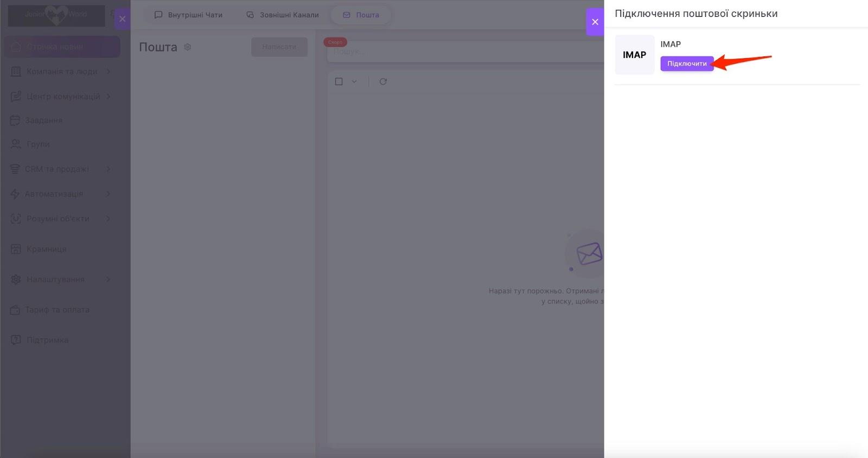Expand Компанія та люди chevron

(108, 72)
